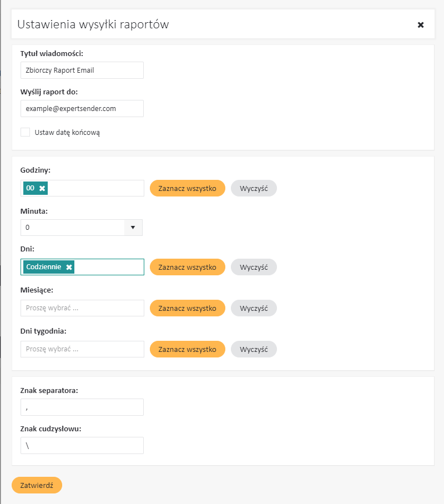
Task: Click the Znak cudzysłowu input field
Action: coord(82,445)
